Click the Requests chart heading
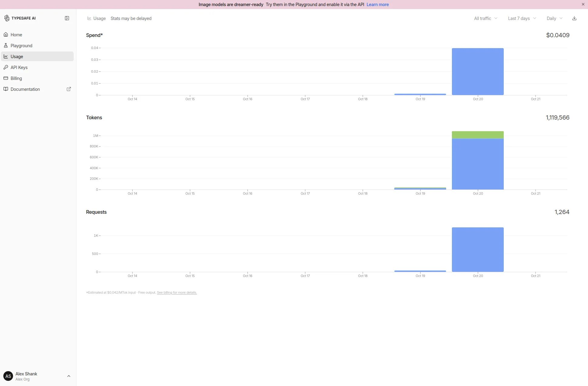588x386 pixels. click(x=96, y=212)
